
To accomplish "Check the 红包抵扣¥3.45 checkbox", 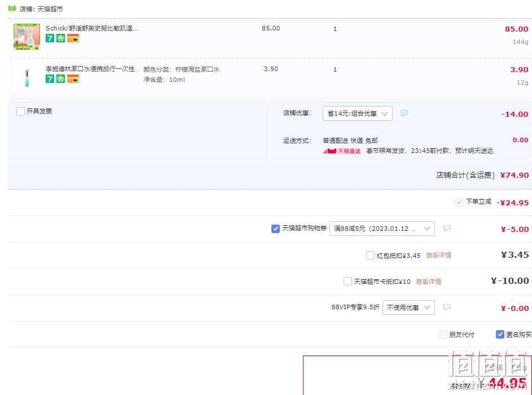I will click(371, 255).
